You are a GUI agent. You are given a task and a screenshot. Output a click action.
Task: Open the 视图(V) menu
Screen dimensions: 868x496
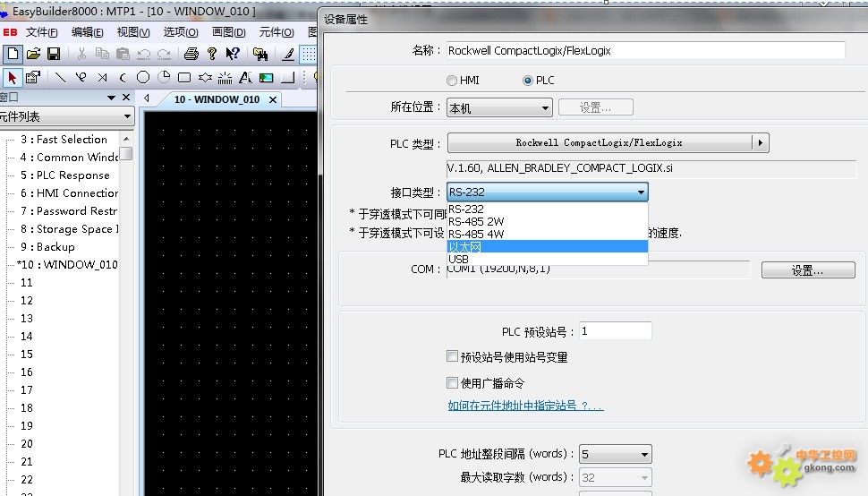point(133,32)
